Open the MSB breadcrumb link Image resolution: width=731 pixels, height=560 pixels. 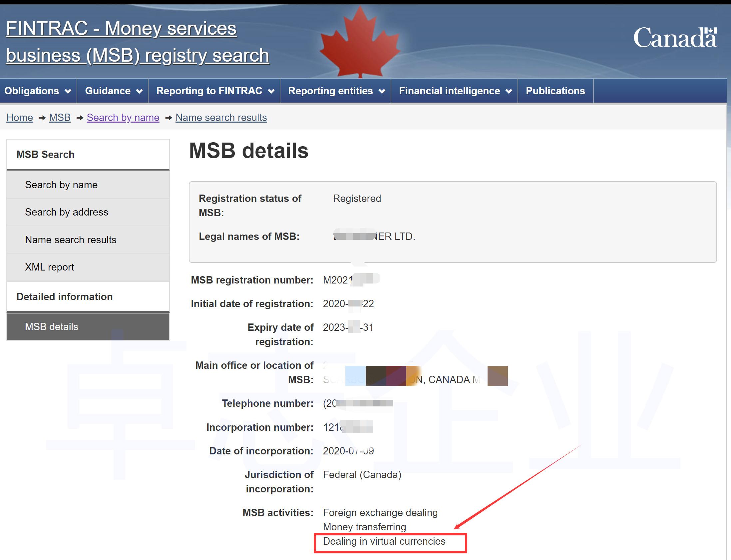(x=60, y=118)
